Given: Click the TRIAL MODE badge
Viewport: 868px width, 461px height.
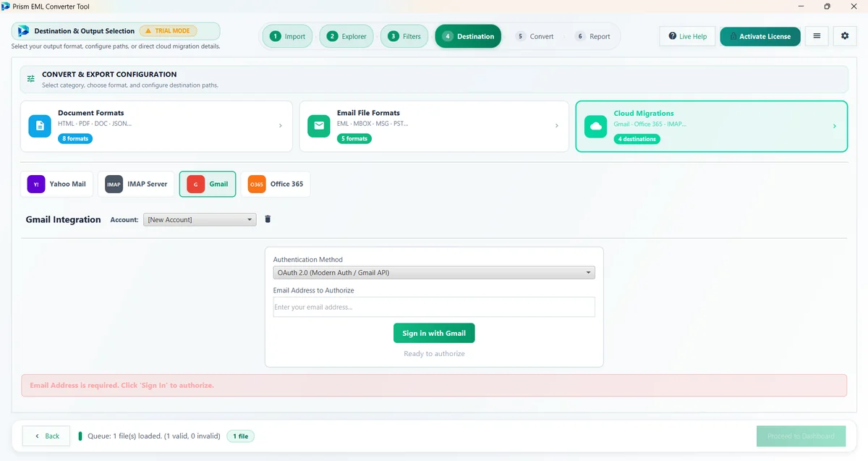Looking at the screenshot, I should tap(168, 31).
